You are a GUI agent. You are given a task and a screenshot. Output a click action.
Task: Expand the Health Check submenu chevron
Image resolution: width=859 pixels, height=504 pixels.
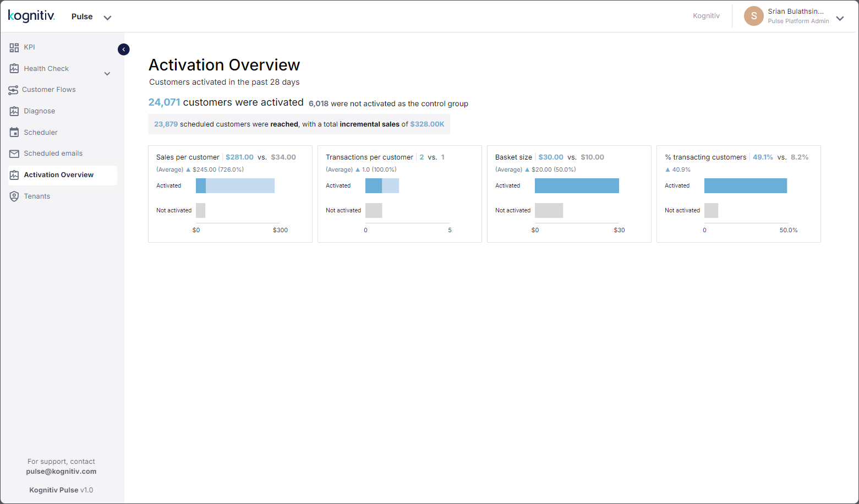(x=107, y=74)
